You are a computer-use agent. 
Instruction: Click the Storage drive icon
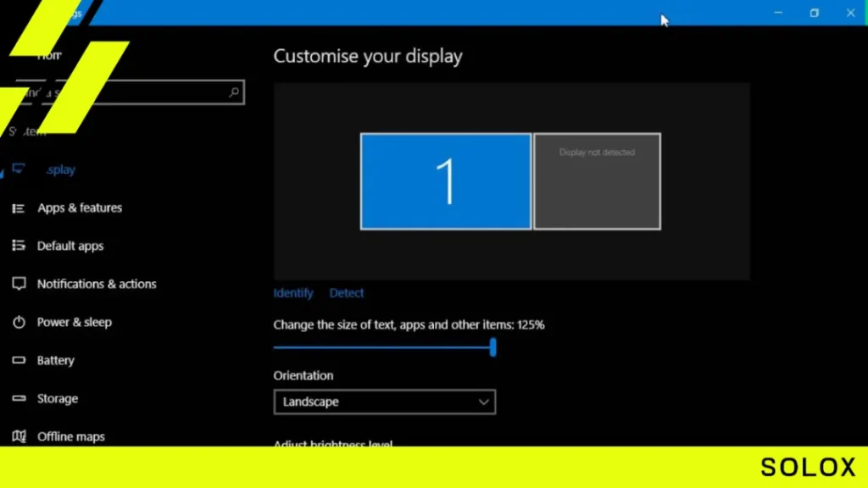point(19,398)
